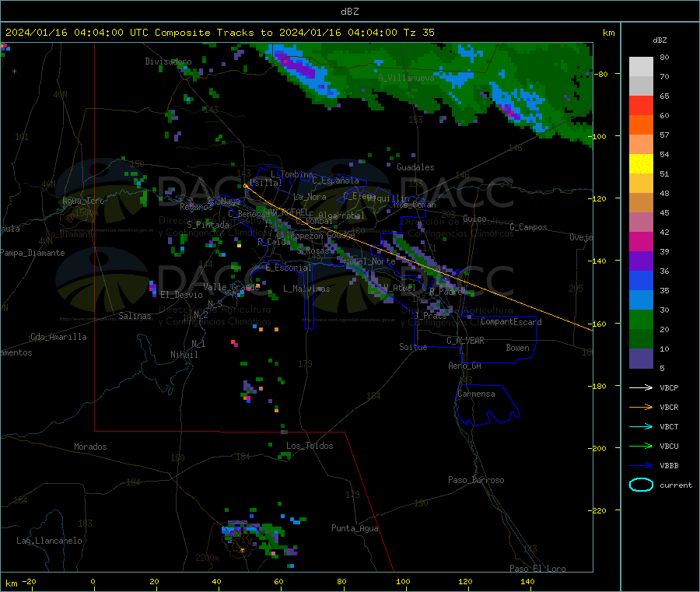The width and height of the screenshot is (700, 592).
Task: Click the green VBCU arrow in legend
Action: coord(641,446)
